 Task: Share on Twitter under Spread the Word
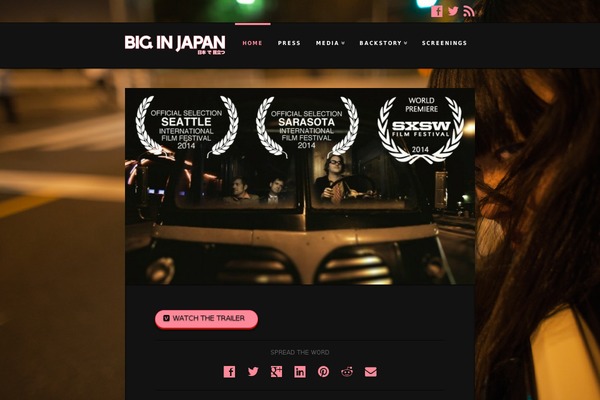tap(253, 371)
